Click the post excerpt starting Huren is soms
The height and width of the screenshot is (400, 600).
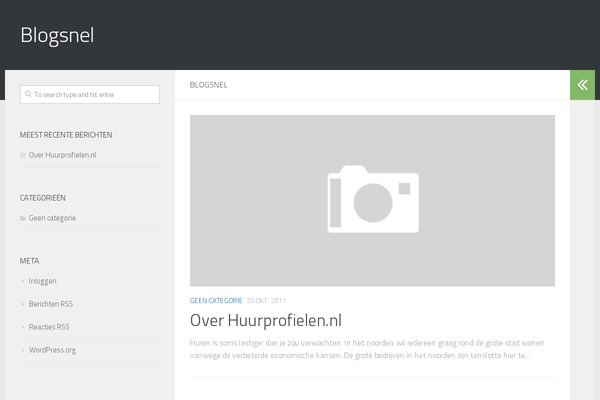pyautogui.click(x=367, y=349)
